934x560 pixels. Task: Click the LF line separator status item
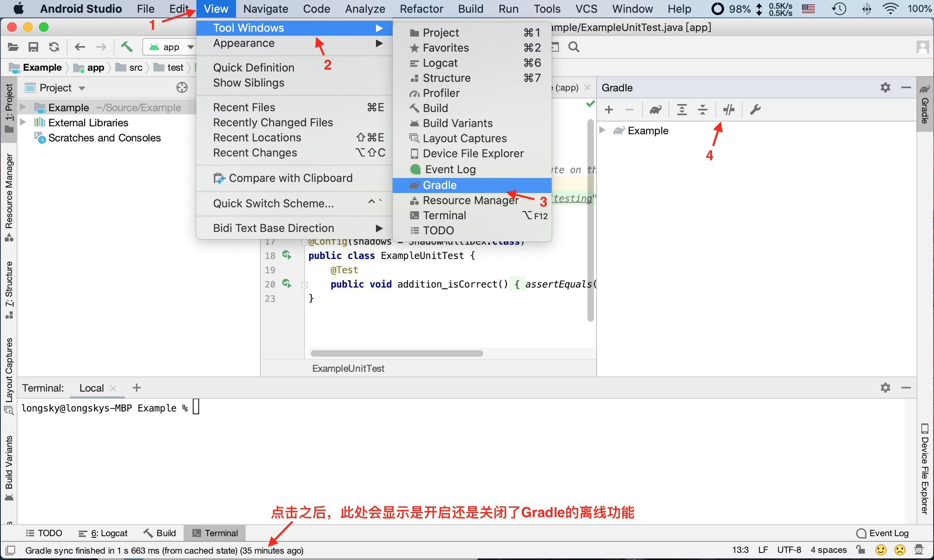pyautogui.click(x=763, y=550)
